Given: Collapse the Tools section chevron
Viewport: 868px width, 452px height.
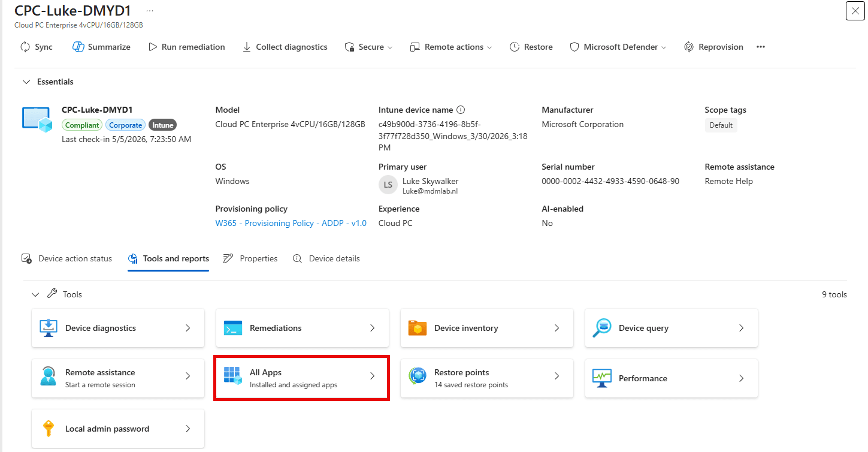Looking at the screenshot, I should pyautogui.click(x=35, y=294).
